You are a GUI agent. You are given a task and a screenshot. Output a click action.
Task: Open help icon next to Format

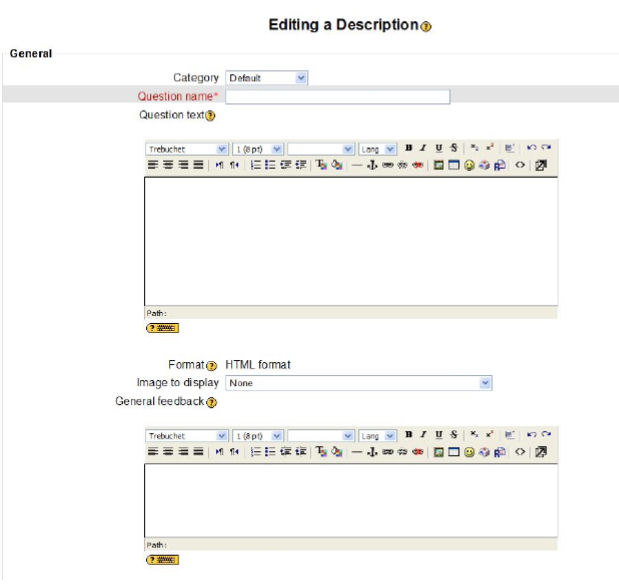[211, 365]
